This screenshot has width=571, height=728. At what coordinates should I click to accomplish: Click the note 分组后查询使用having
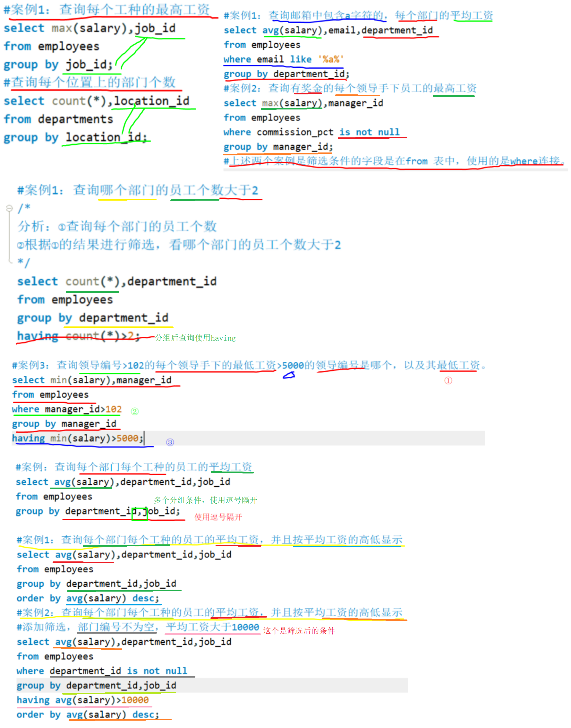click(x=196, y=339)
